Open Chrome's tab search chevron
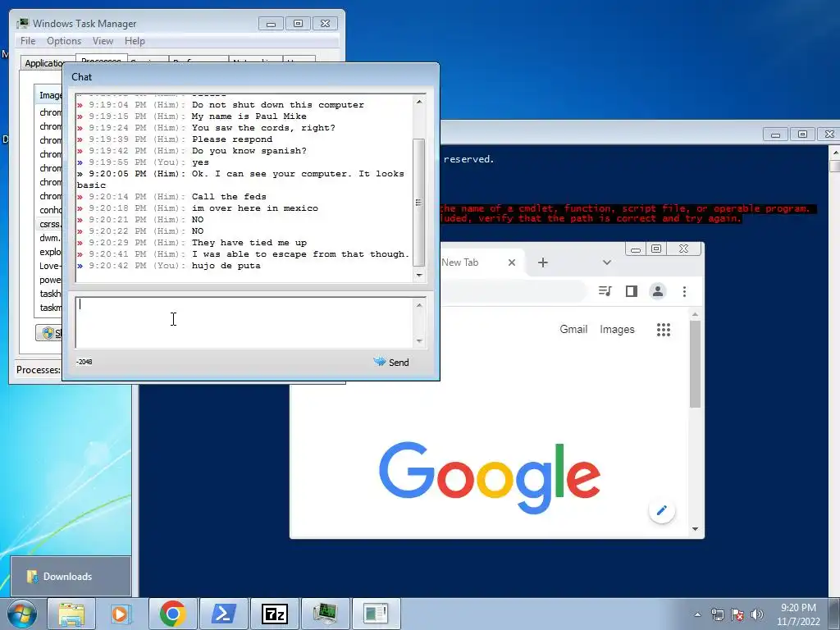Image resolution: width=840 pixels, height=630 pixels. pos(606,262)
